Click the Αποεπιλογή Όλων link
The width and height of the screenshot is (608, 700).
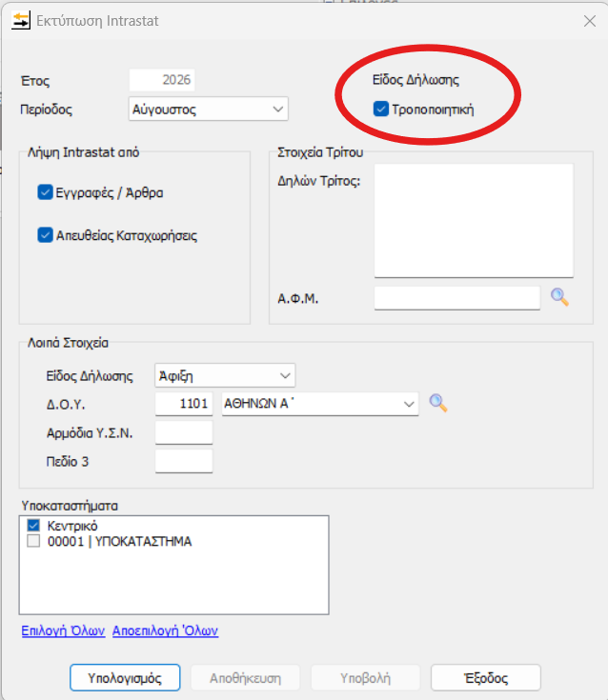165,630
